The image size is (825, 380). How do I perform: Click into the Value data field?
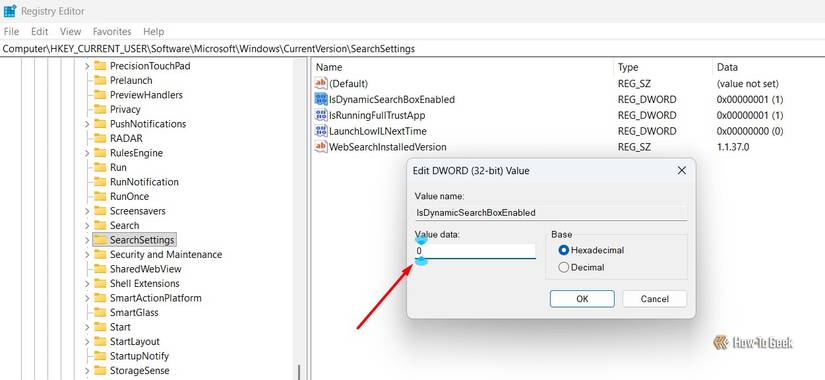click(475, 251)
